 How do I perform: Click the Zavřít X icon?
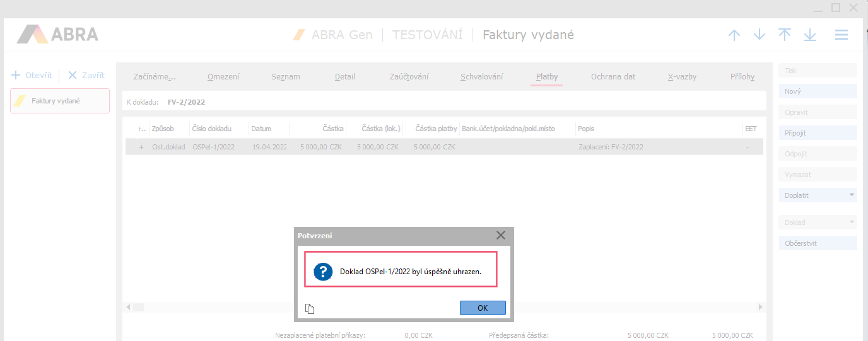tap(73, 75)
